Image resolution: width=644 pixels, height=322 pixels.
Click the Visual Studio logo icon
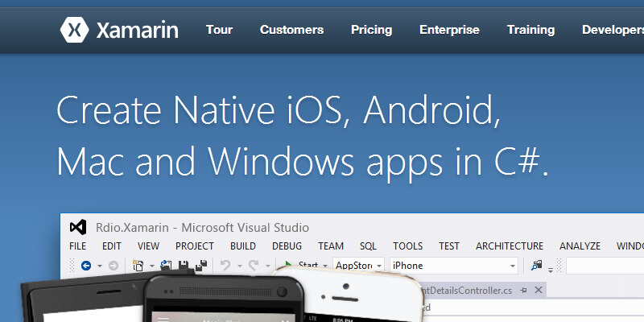78,227
